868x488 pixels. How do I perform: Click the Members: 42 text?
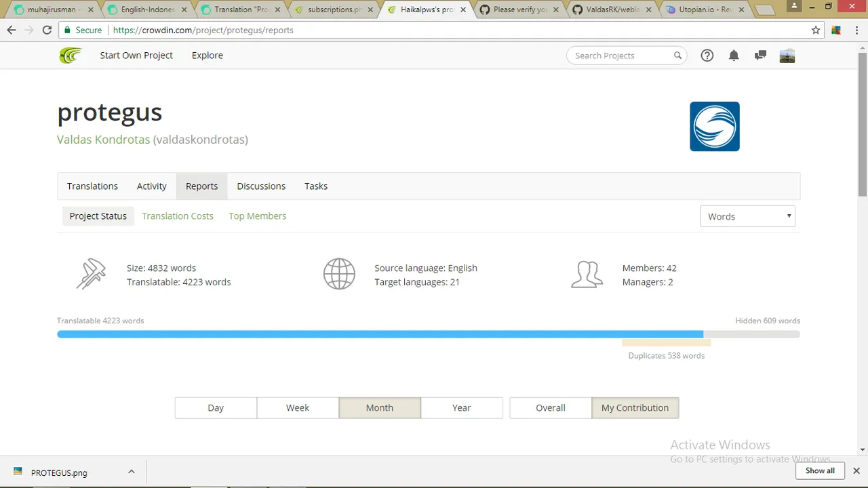[650, 268]
